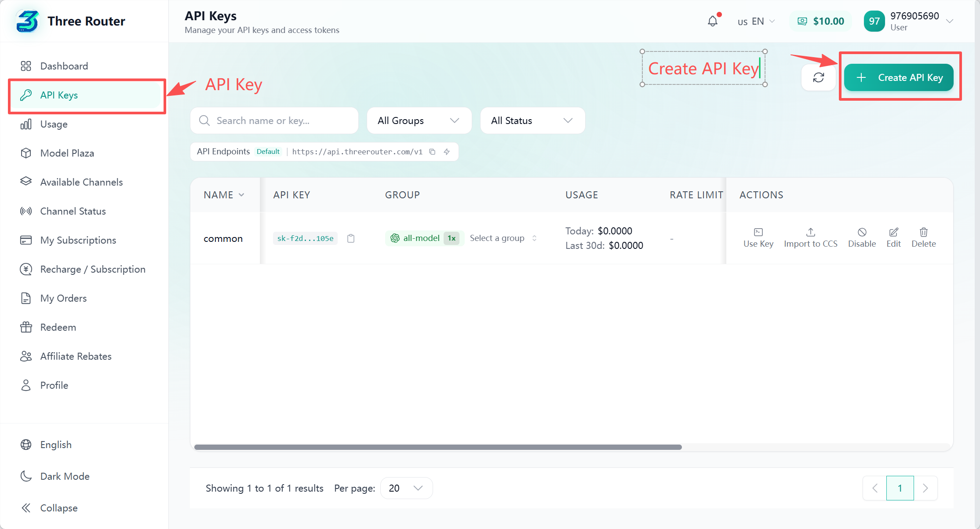The image size is (980, 529).
Task: Click the RATE LIMIT column header
Action: click(696, 195)
